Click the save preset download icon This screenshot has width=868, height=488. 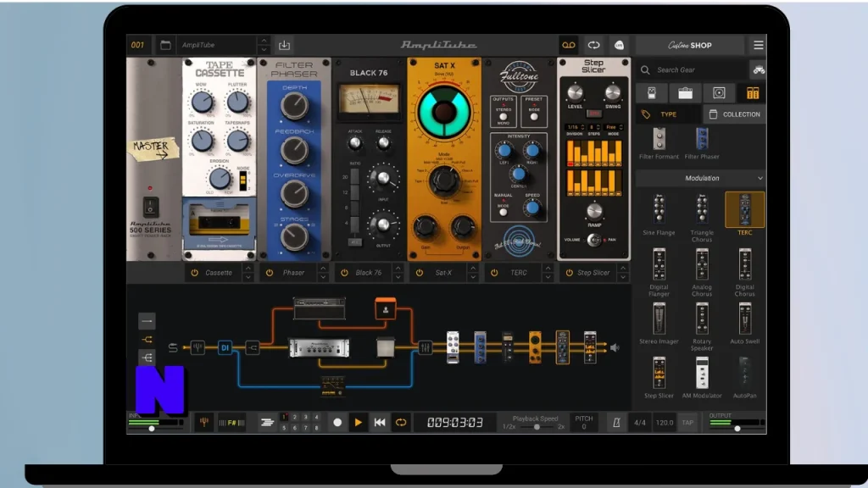coord(284,46)
